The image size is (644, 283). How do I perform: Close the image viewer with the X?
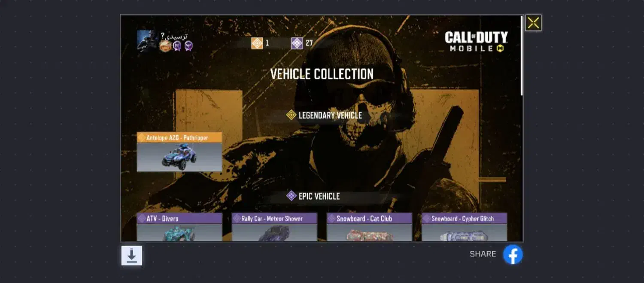pyautogui.click(x=533, y=23)
